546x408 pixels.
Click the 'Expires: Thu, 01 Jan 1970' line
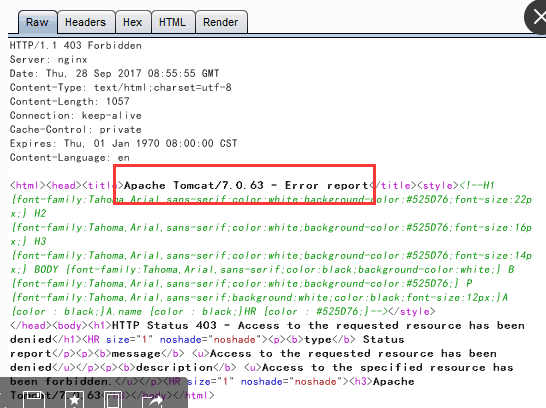[x=123, y=143]
